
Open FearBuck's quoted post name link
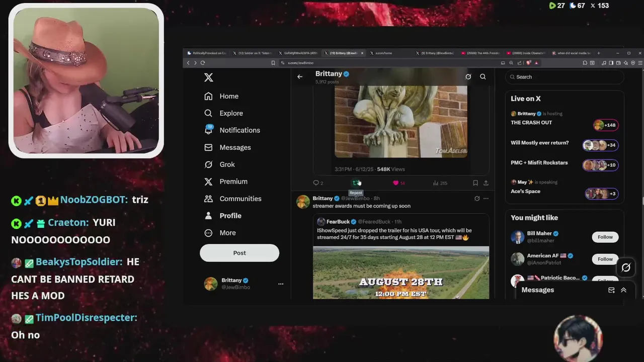[x=338, y=222]
